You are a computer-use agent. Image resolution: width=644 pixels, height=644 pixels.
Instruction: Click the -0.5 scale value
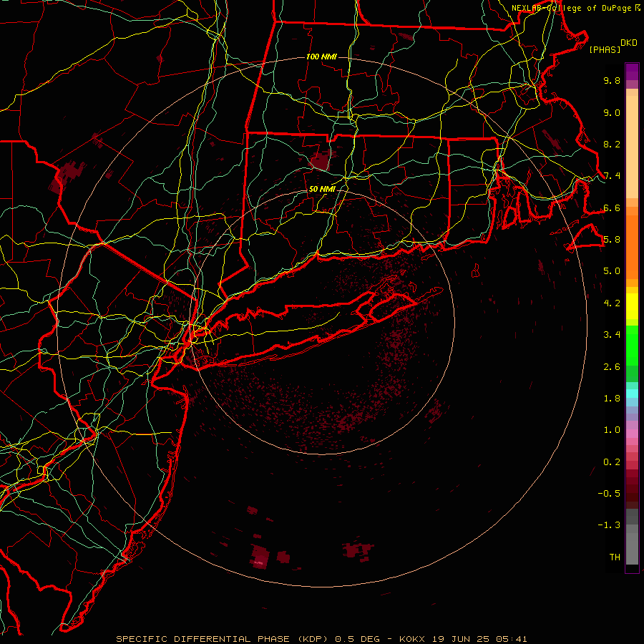tap(609, 494)
